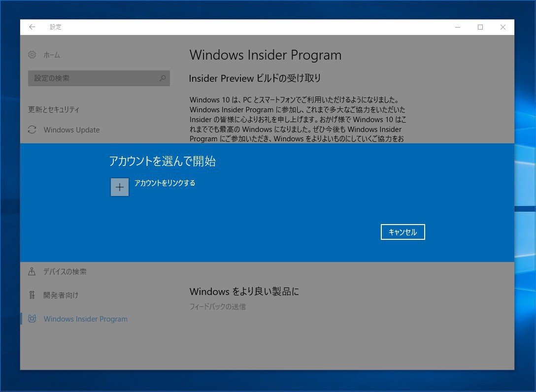Click the Windows Insider Program cat icon
536x392 pixels.
(32, 319)
